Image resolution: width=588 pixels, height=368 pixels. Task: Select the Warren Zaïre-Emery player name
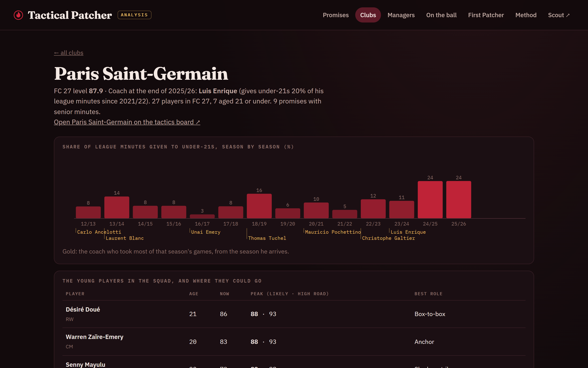[95, 337]
